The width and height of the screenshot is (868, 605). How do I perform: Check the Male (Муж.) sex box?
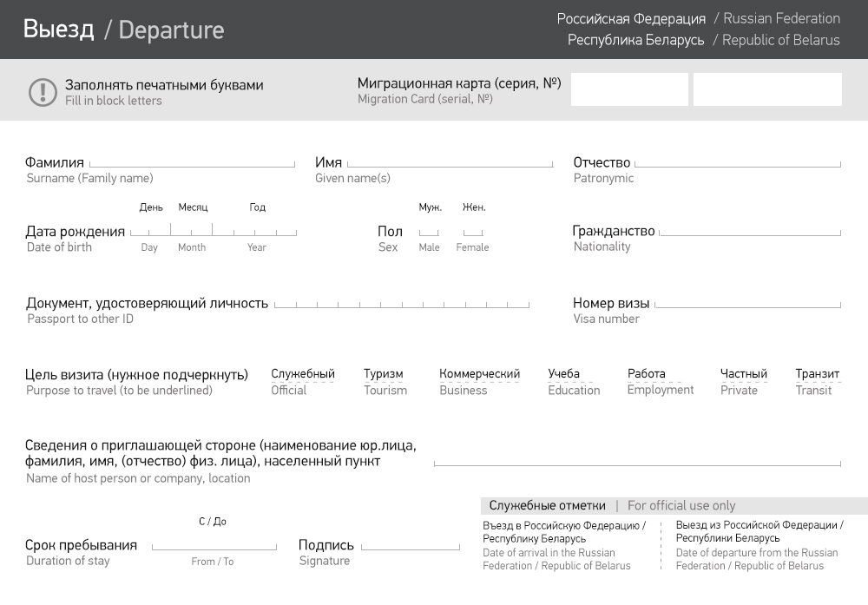click(429, 231)
